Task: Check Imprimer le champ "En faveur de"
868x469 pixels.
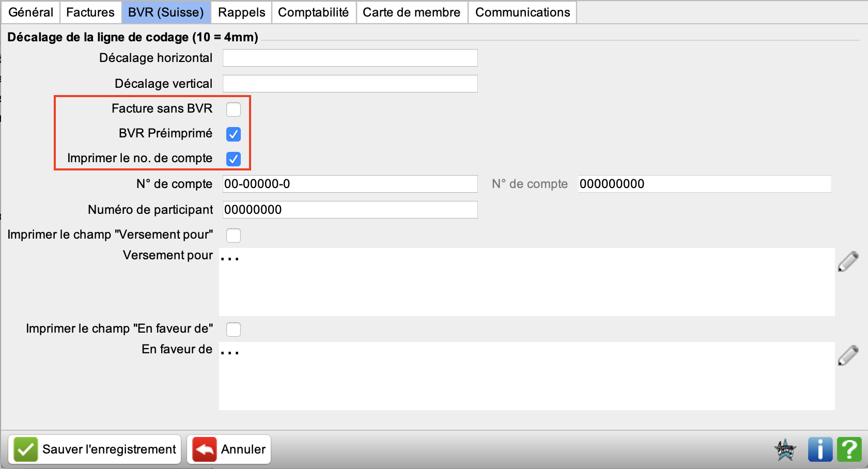Action: click(234, 330)
